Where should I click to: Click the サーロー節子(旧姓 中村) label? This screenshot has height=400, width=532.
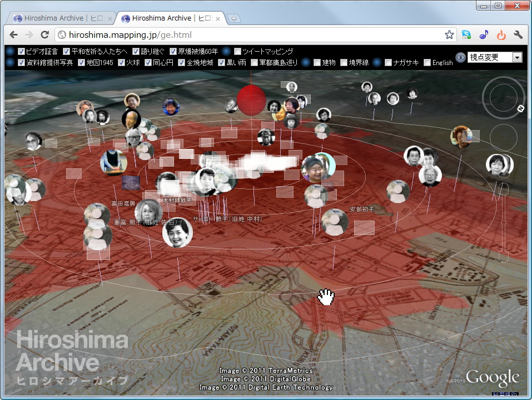[228, 219]
